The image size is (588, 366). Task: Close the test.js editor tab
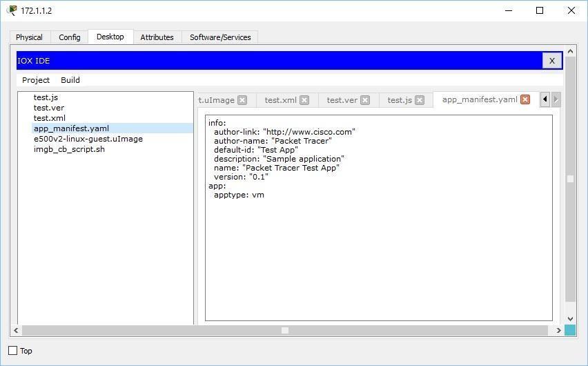420,100
